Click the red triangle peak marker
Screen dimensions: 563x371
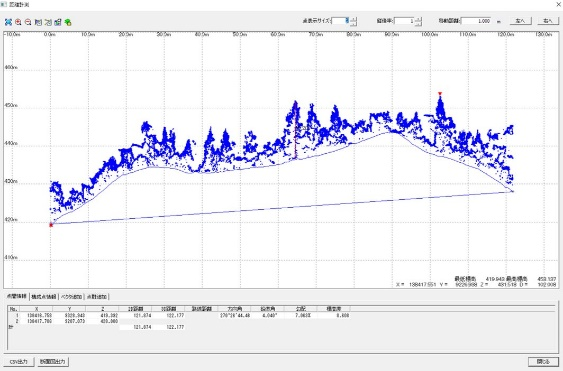[x=440, y=94]
